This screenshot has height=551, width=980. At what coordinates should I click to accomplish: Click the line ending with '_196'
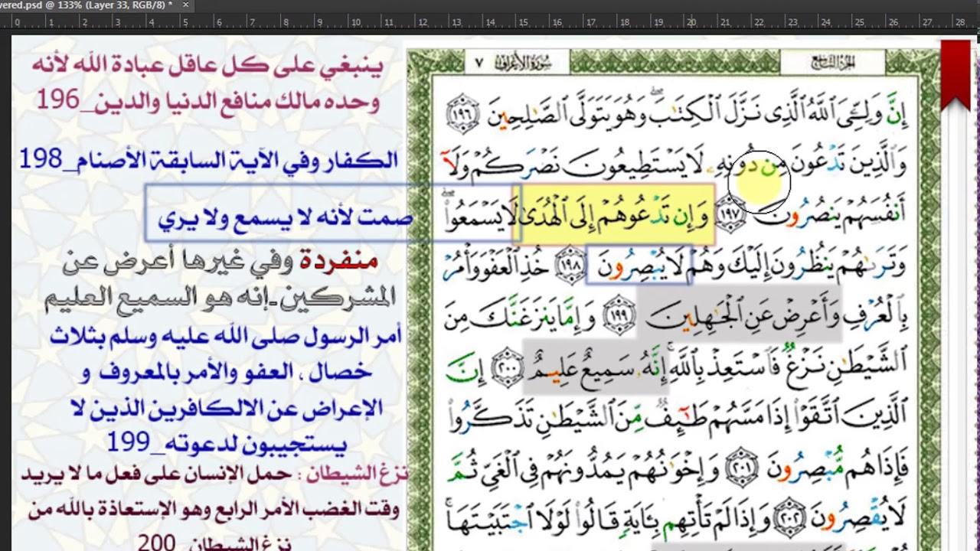[207, 100]
